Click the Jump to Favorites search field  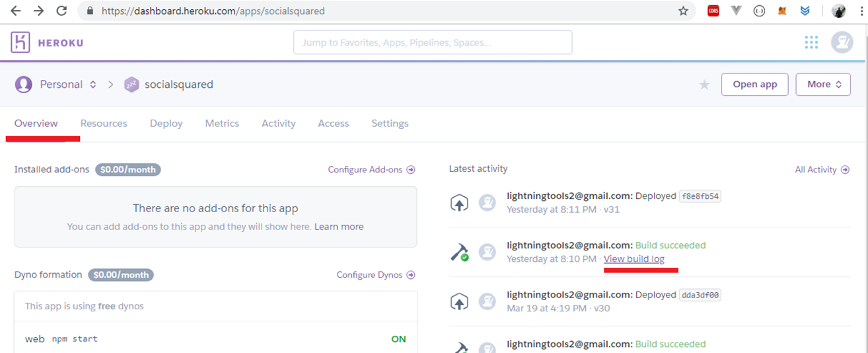pyautogui.click(x=433, y=42)
